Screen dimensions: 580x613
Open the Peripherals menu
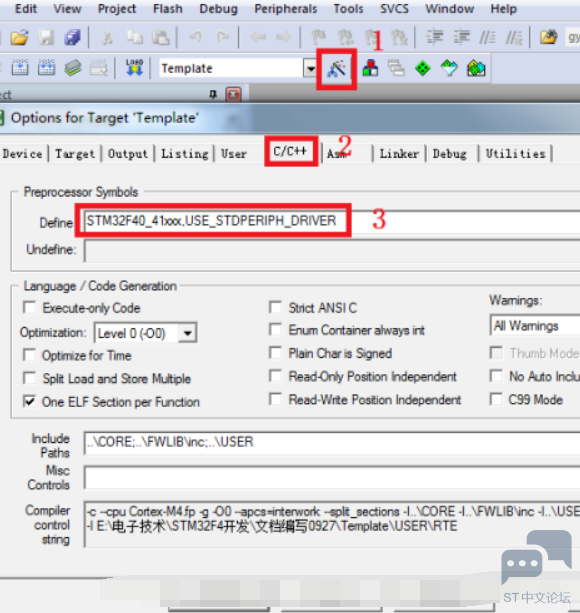pyautogui.click(x=285, y=9)
